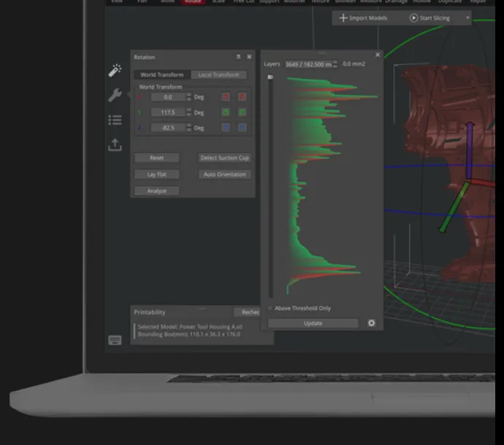Click the left blue Z-axis rotate icon
The height and width of the screenshot is (445, 504).
[x=225, y=128]
